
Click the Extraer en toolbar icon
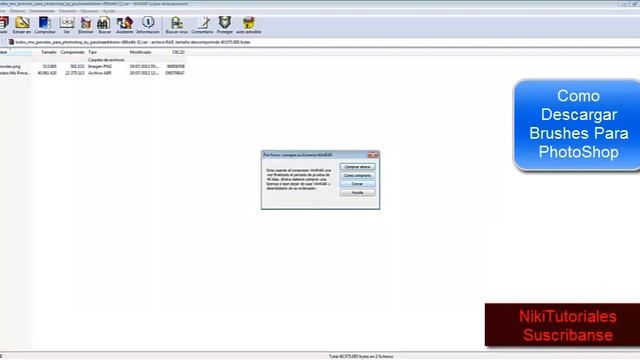click(22, 25)
